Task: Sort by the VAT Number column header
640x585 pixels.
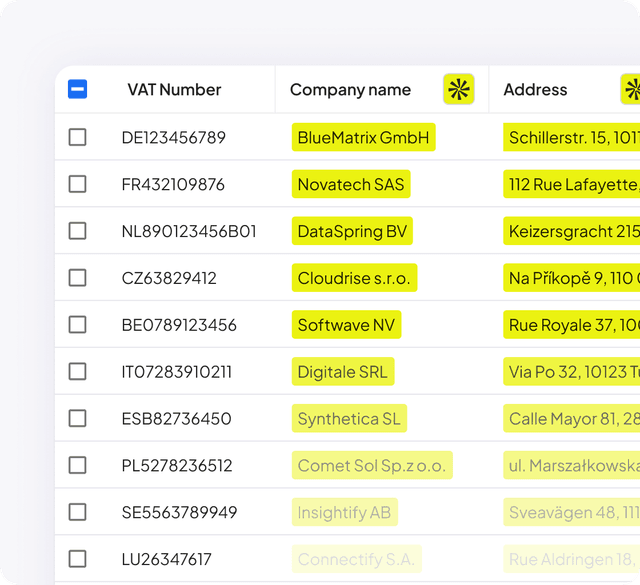Action: (x=172, y=90)
